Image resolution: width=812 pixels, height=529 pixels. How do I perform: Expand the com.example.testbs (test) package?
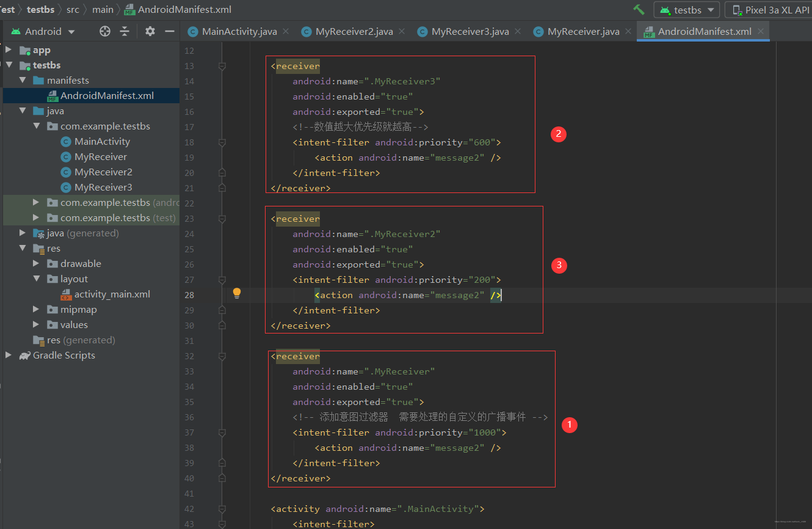(37, 217)
